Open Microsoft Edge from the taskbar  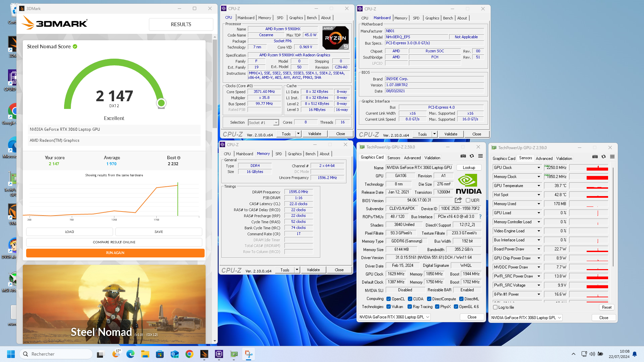[x=130, y=354]
